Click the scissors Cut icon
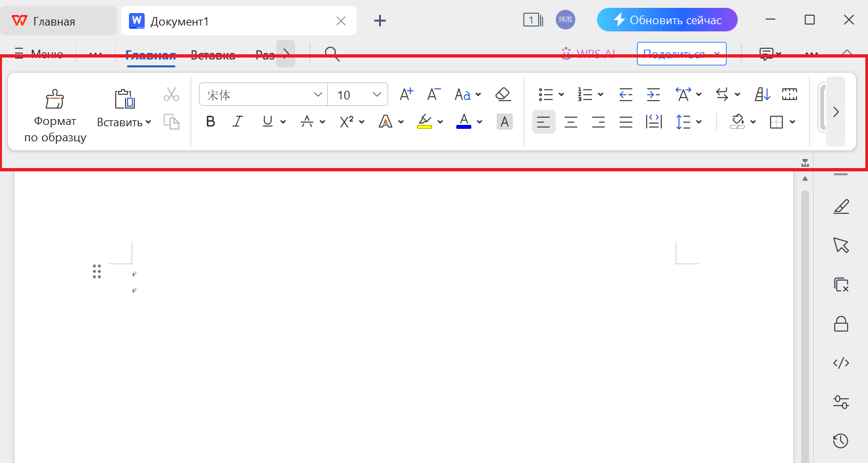Screen dimensions: 868x463 (x=172, y=95)
